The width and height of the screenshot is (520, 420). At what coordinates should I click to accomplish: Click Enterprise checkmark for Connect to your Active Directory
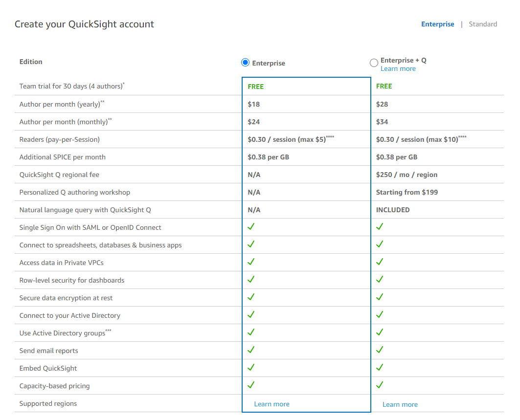251,314
